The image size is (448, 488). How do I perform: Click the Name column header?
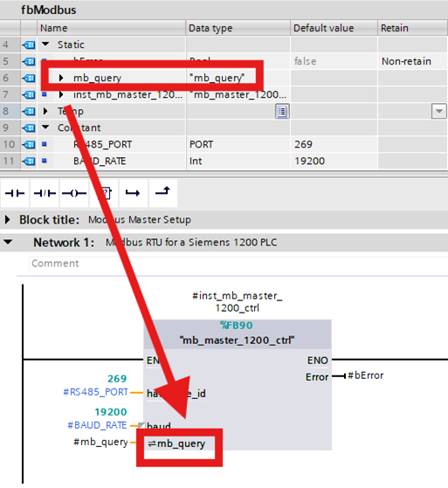point(112,28)
